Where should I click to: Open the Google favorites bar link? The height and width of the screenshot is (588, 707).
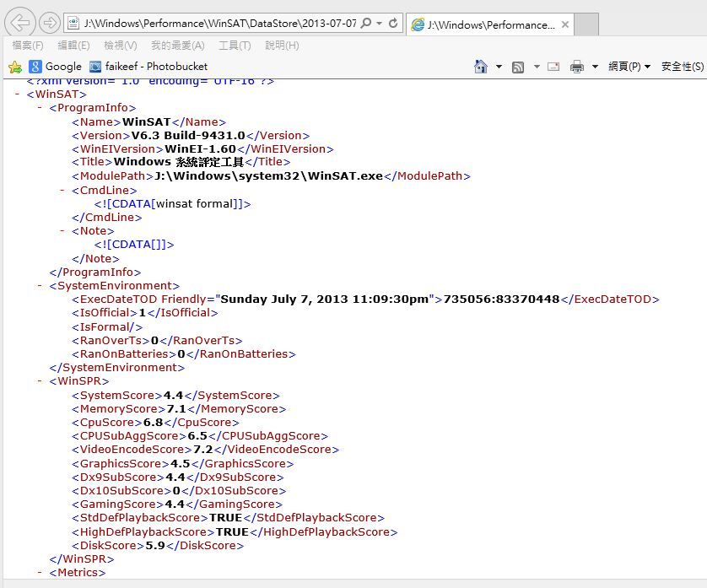(x=55, y=67)
